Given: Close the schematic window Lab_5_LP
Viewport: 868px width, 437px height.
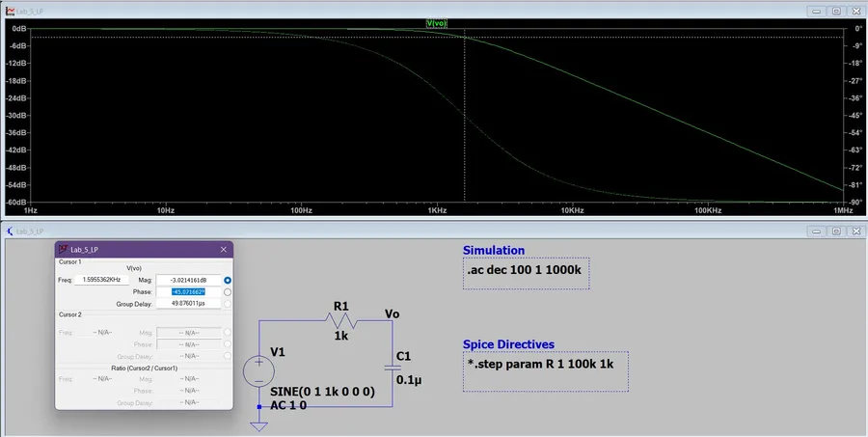Looking at the screenshot, I should tap(855, 231).
